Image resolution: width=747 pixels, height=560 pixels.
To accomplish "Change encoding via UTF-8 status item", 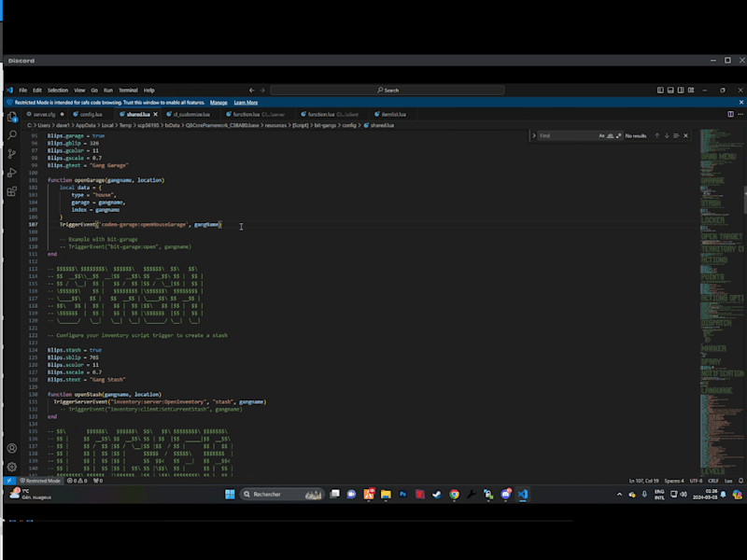I will pos(696,481).
